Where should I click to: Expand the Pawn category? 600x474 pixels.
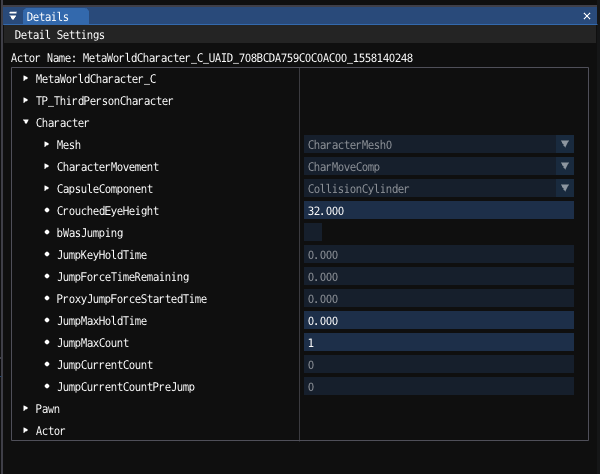click(26, 408)
